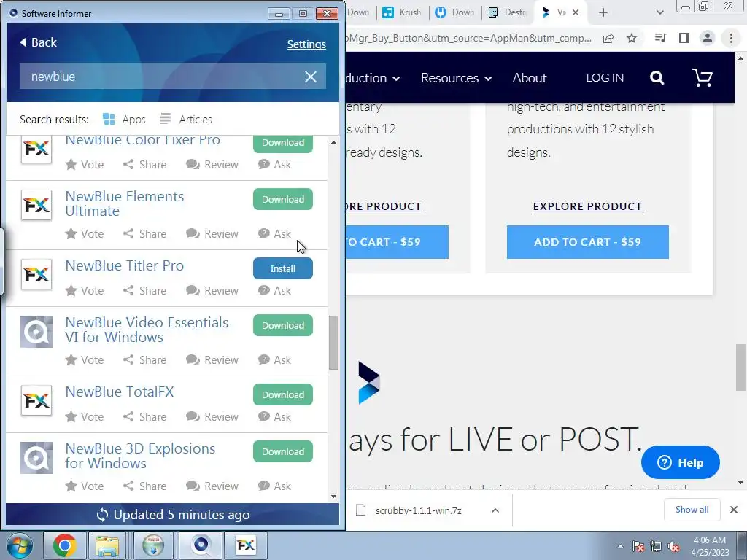Open About page on NewBlue website
The image size is (747, 560).
(530, 78)
